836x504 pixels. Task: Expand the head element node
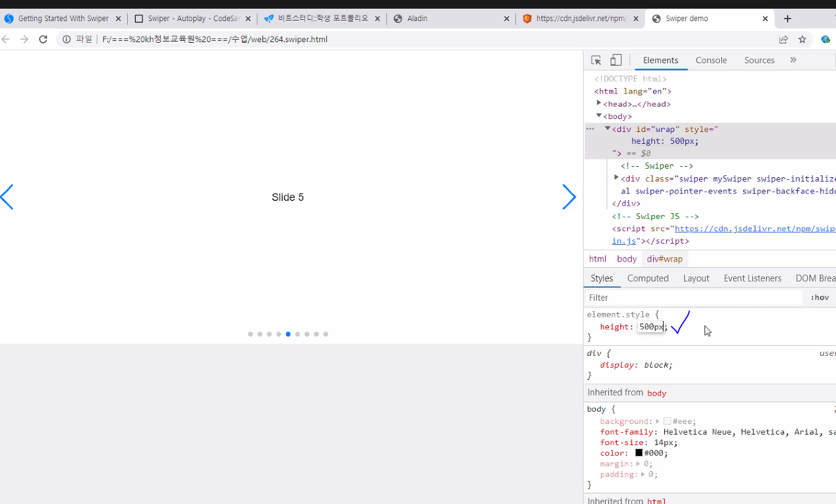tap(599, 103)
